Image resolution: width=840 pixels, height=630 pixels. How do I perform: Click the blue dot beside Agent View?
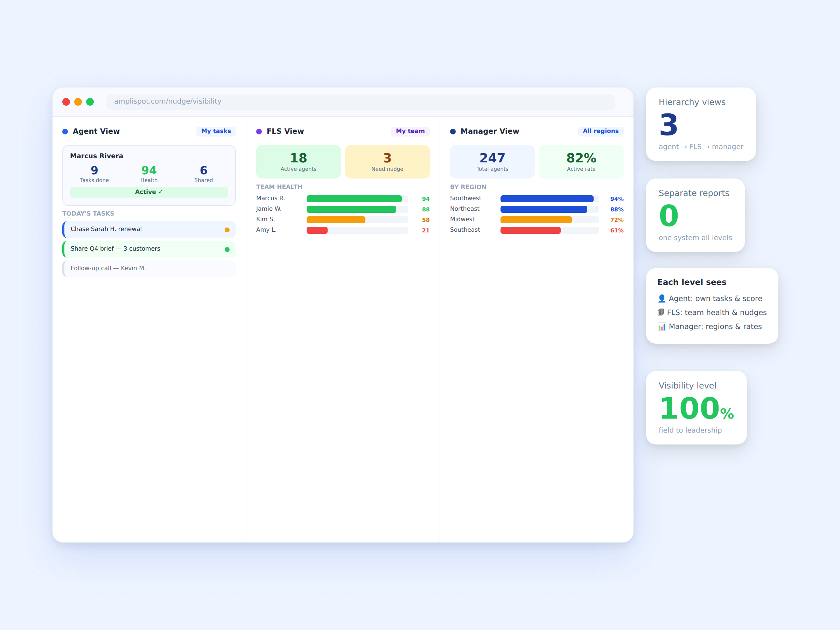pyautogui.click(x=65, y=131)
